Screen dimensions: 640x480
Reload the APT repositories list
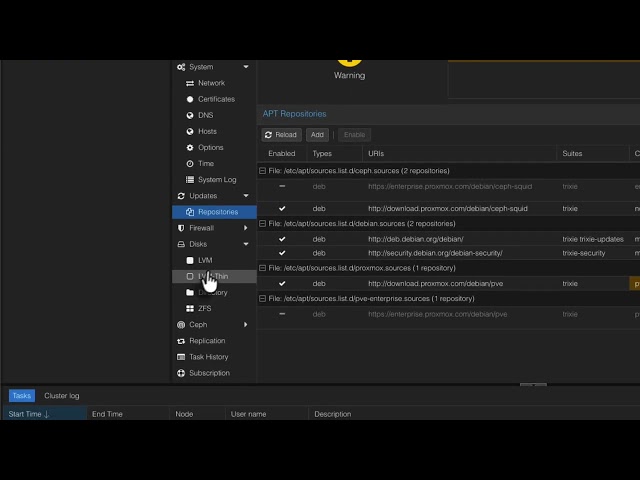pyautogui.click(x=281, y=135)
